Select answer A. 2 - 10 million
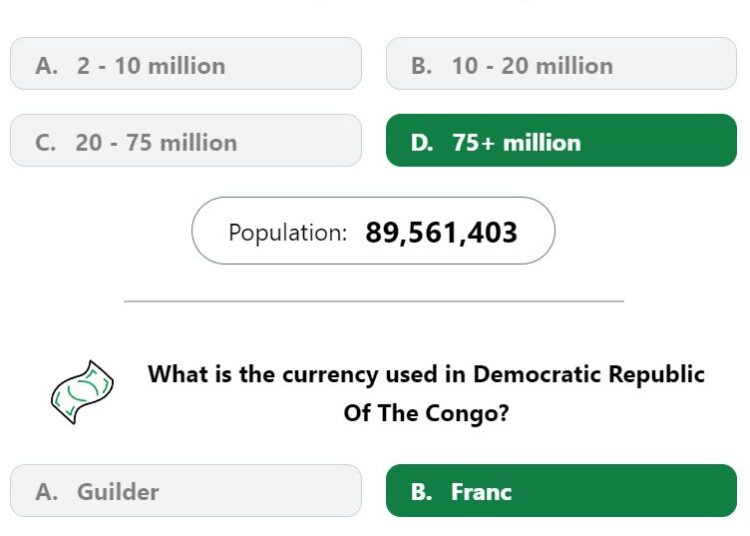The height and width of the screenshot is (536, 750). click(186, 64)
